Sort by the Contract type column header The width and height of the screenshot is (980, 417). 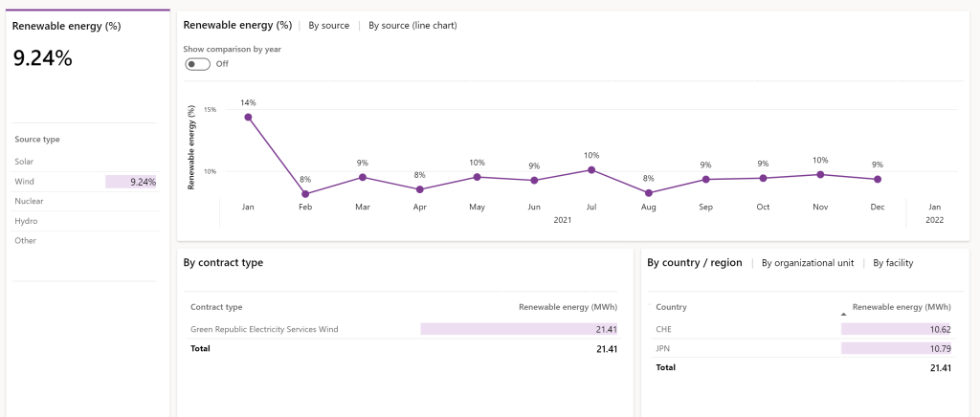coord(216,307)
